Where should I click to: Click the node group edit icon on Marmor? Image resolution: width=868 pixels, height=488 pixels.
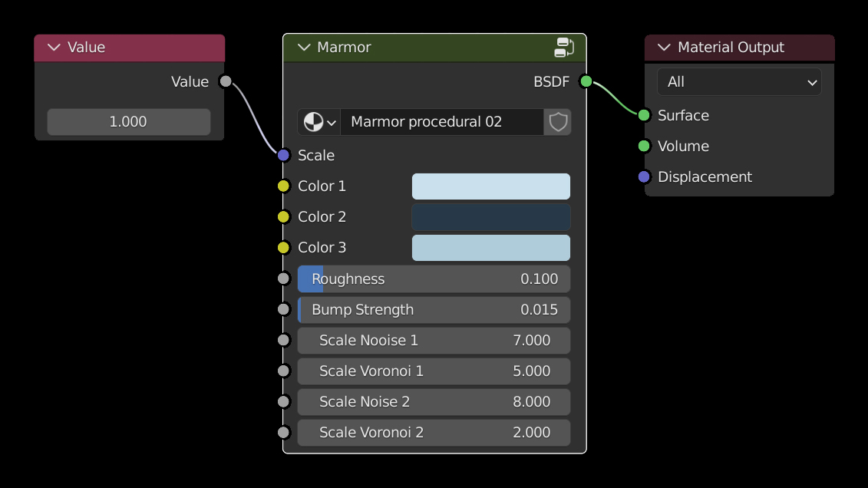coord(564,48)
